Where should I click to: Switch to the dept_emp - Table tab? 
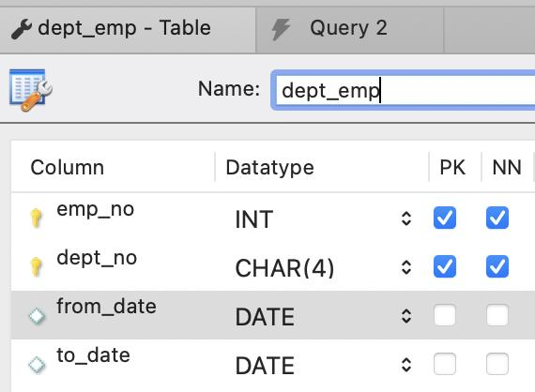(127, 30)
